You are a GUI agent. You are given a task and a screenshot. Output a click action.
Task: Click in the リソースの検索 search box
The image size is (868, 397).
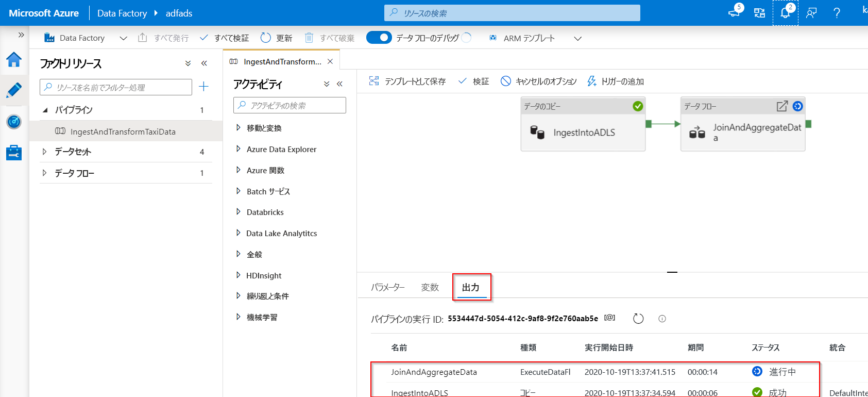[512, 13]
